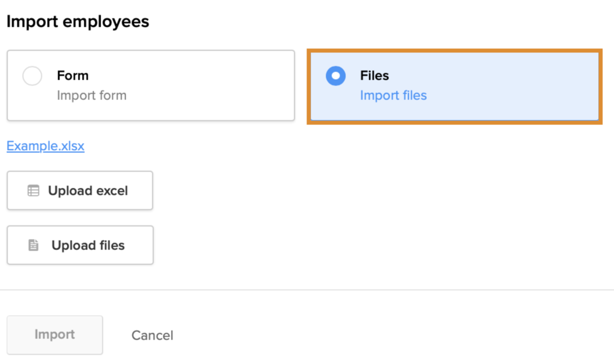This screenshot has height=364, width=614.
Task: Cancel the employee import
Action: 152,336
